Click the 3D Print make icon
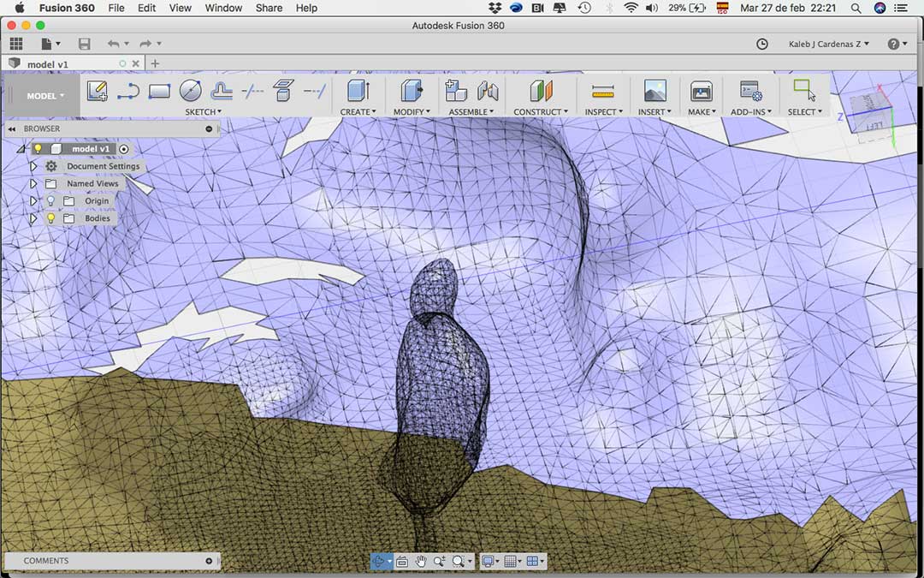Screen dimensions: 924x578 click(701, 92)
